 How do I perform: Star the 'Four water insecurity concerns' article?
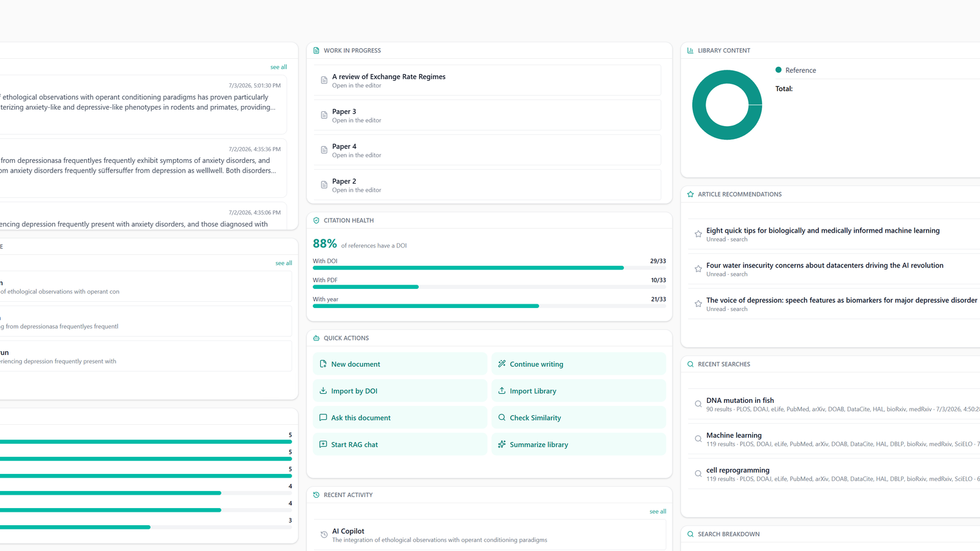[698, 269]
